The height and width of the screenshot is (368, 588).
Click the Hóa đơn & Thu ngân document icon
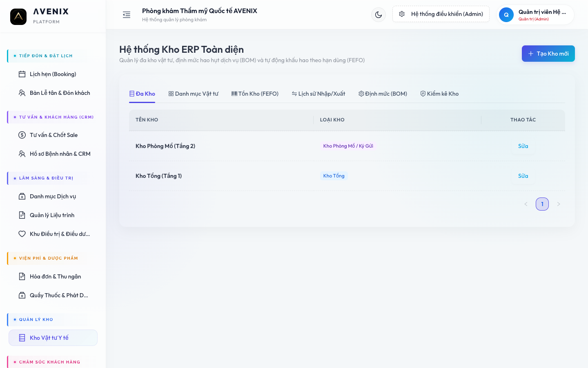(22, 276)
